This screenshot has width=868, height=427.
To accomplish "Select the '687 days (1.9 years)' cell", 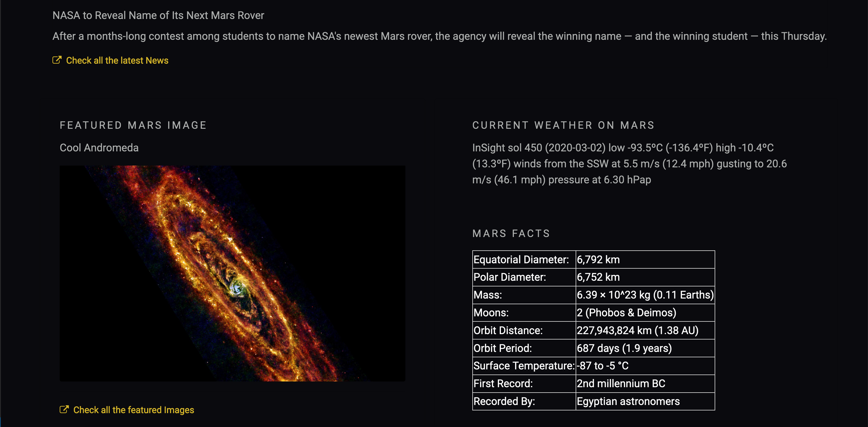I will coord(645,348).
